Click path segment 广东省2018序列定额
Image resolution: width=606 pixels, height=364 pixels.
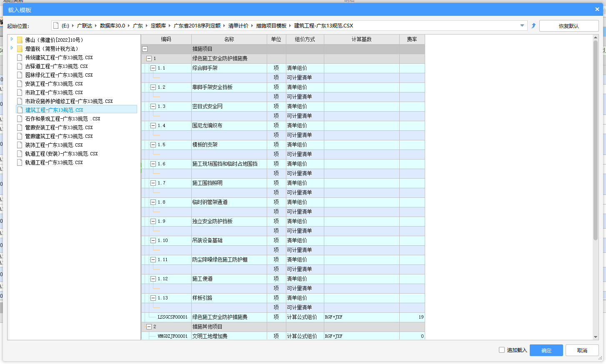point(197,26)
